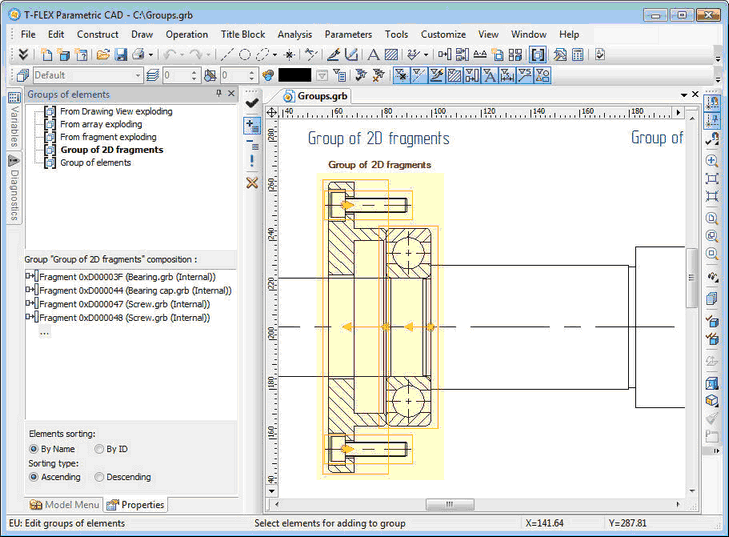Click the zoom in magnifier icon

point(712,160)
